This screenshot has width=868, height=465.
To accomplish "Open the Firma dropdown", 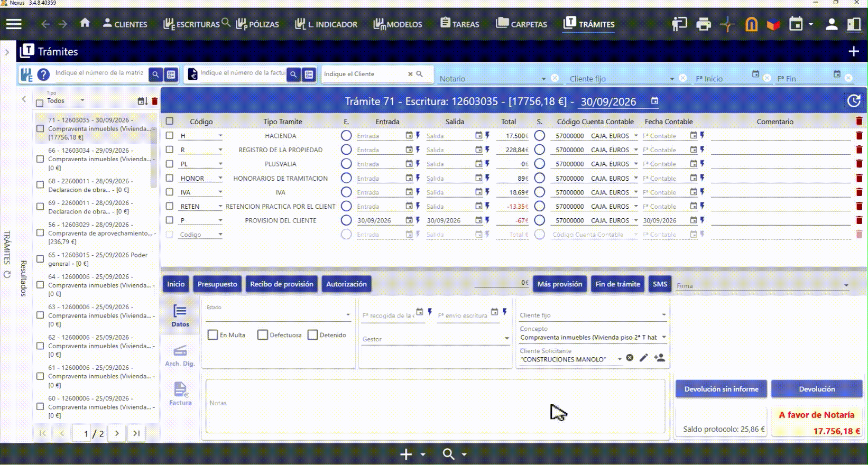I will click(762, 285).
